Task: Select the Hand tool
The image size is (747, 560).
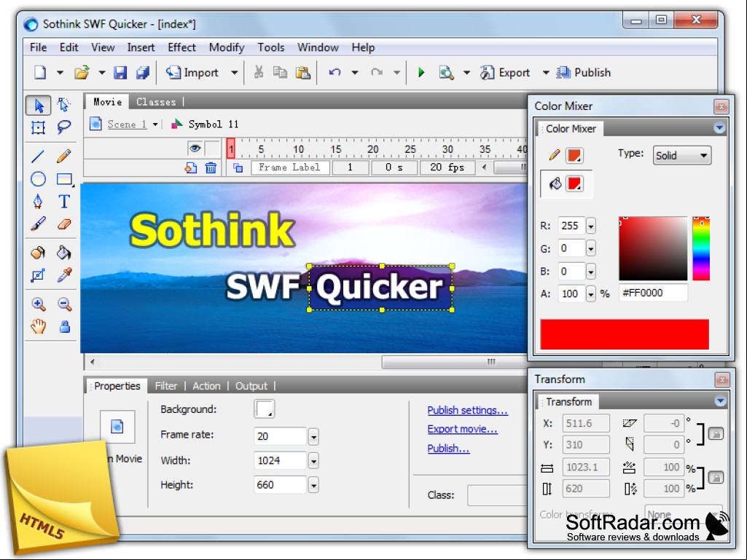Action: (x=38, y=327)
